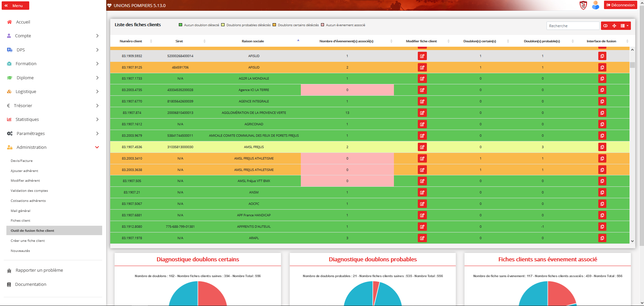
Task: Open Rapporter un problème link
Action: [x=39, y=270]
